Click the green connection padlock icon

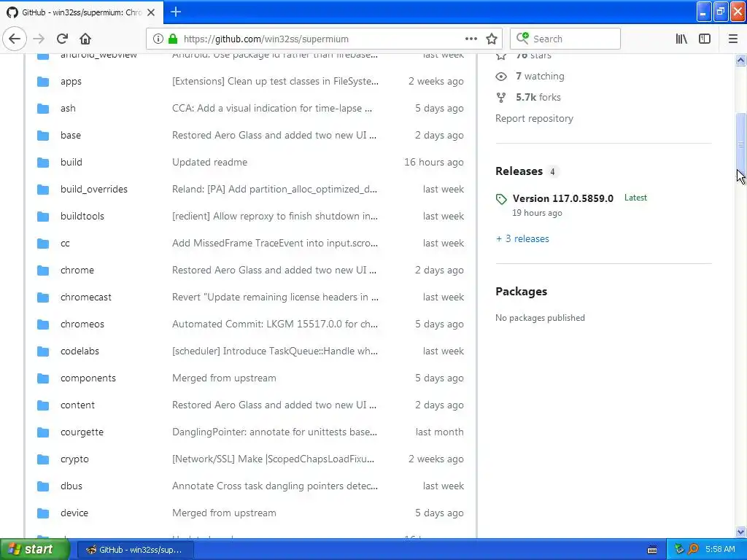pos(173,39)
